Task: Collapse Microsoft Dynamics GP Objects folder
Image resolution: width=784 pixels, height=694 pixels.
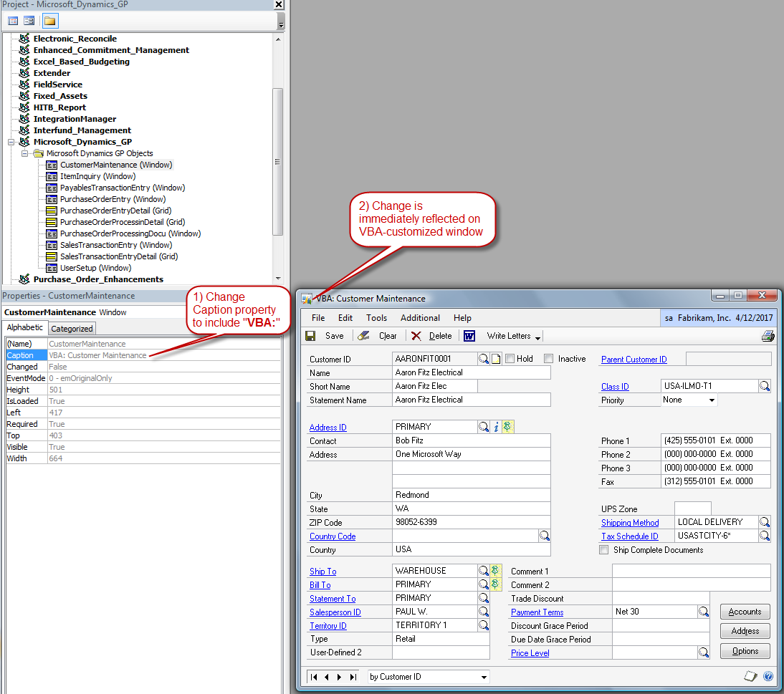Action: coord(24,153)
